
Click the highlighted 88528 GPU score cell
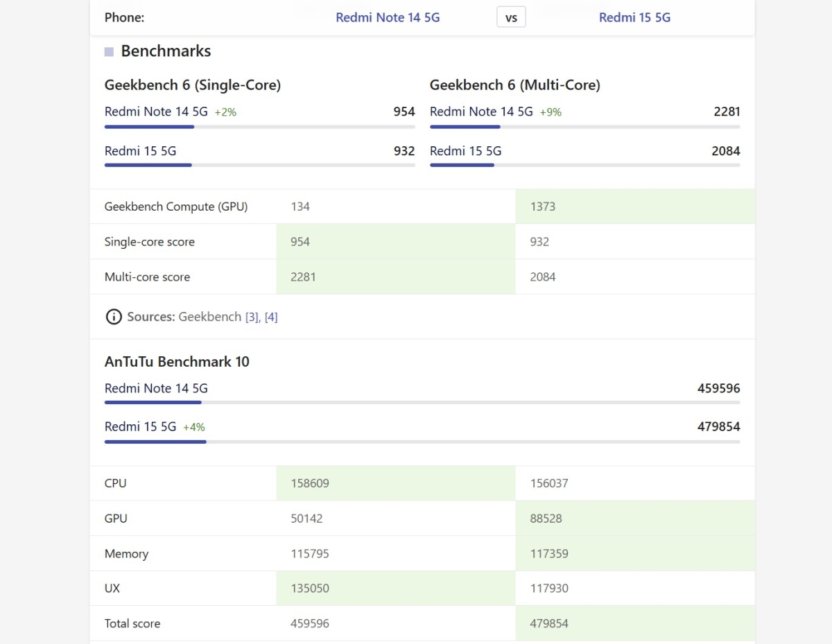[634, 519]
